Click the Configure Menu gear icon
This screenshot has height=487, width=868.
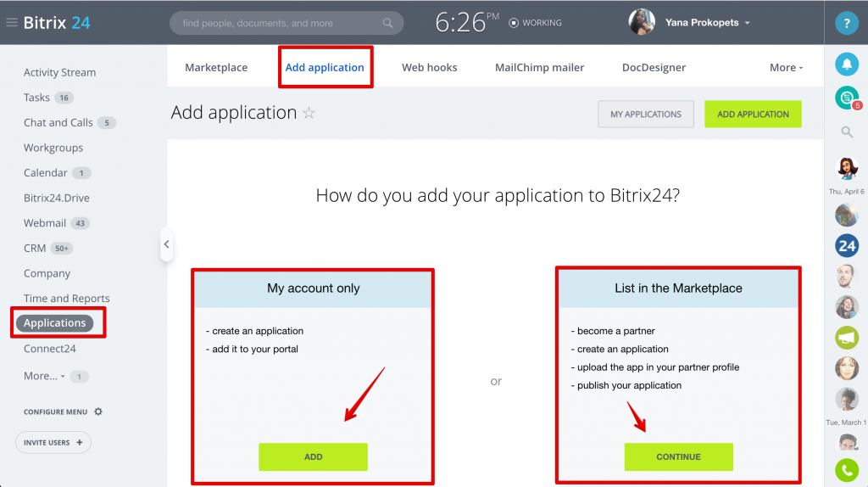coord(98,411)
